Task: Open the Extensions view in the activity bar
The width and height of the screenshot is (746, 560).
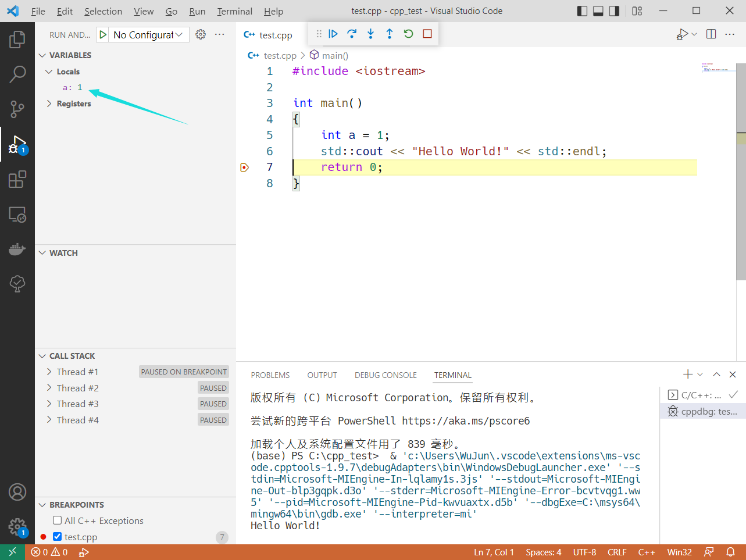Action: (17, 179)
